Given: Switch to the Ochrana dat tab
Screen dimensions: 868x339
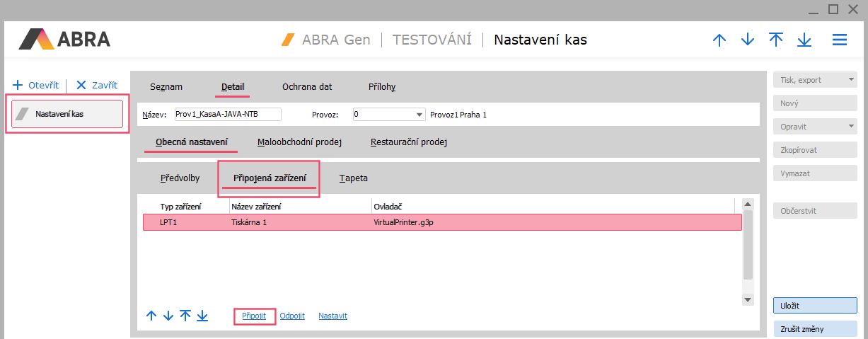Looking at the screenshot, I should [307, 87].
